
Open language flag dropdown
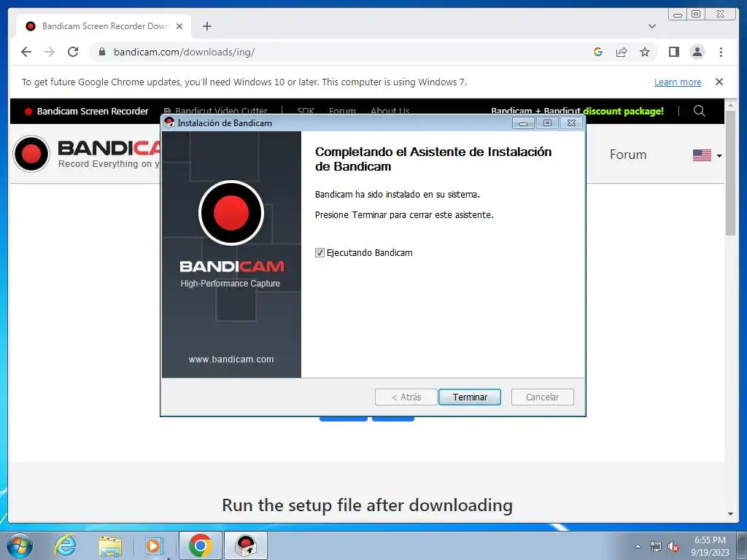pos(707,155)
